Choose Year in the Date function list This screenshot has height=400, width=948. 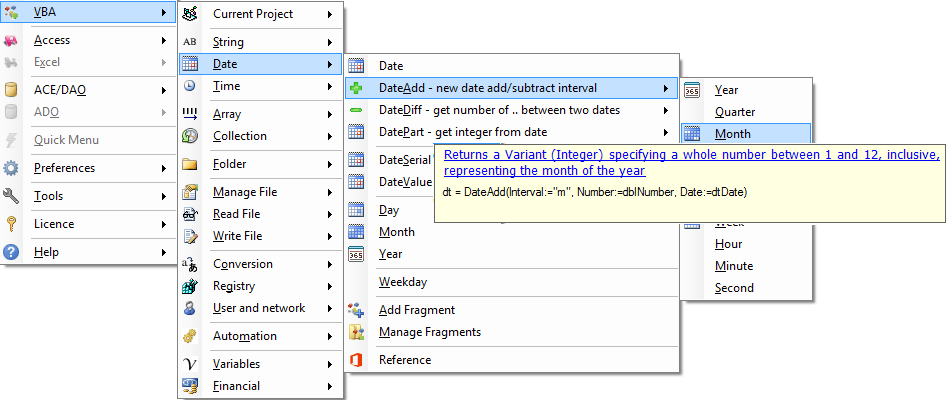point(511,254)
